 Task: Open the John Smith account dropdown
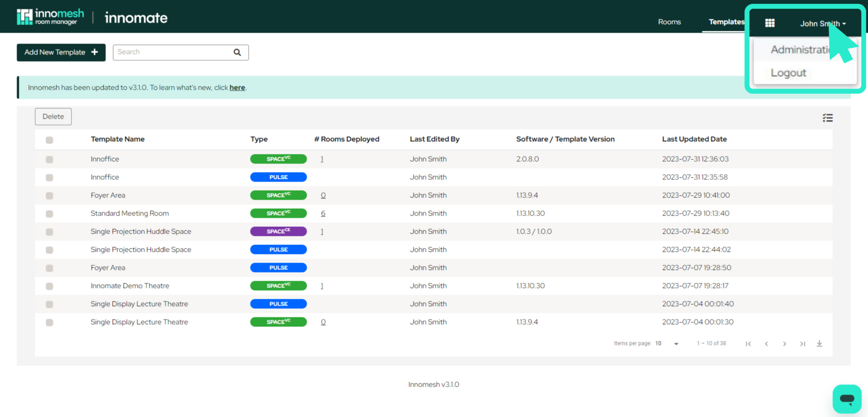pyautogui.click(x=821, y=24)
